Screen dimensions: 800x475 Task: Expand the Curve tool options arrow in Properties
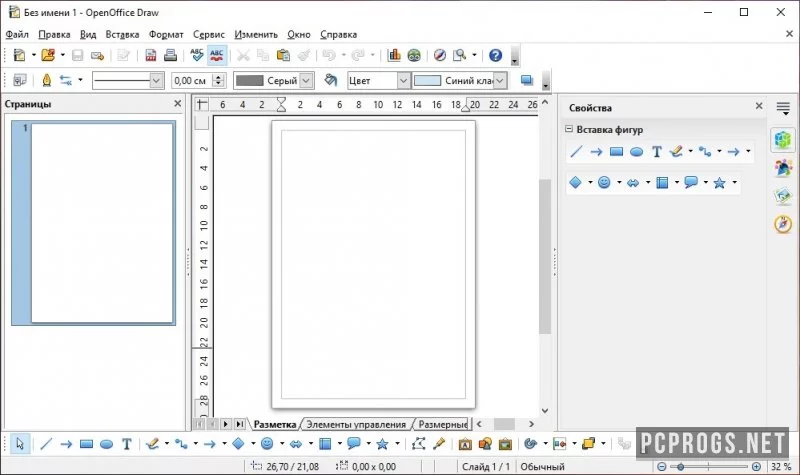pyautogui.click(x=690, y=152)
